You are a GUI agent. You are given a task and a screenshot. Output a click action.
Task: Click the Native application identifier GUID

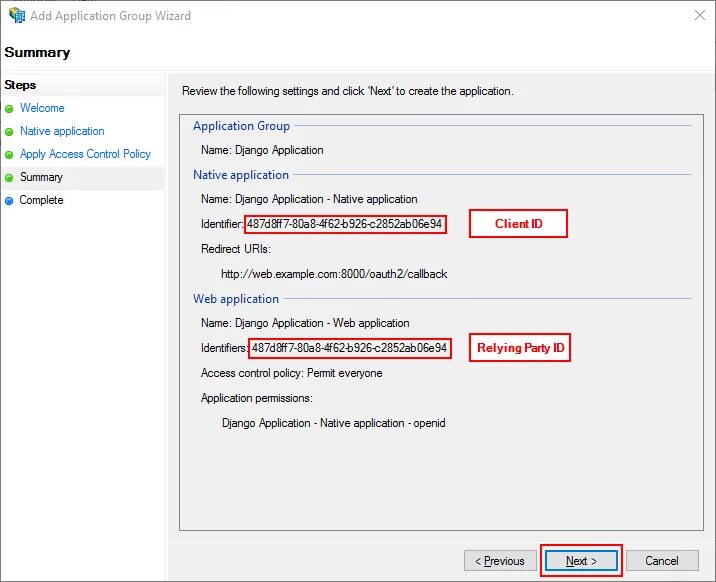pos(345,224)
